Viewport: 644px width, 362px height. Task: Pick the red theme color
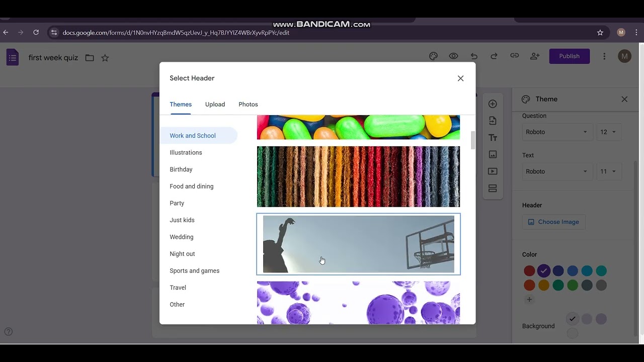point(529,271)
